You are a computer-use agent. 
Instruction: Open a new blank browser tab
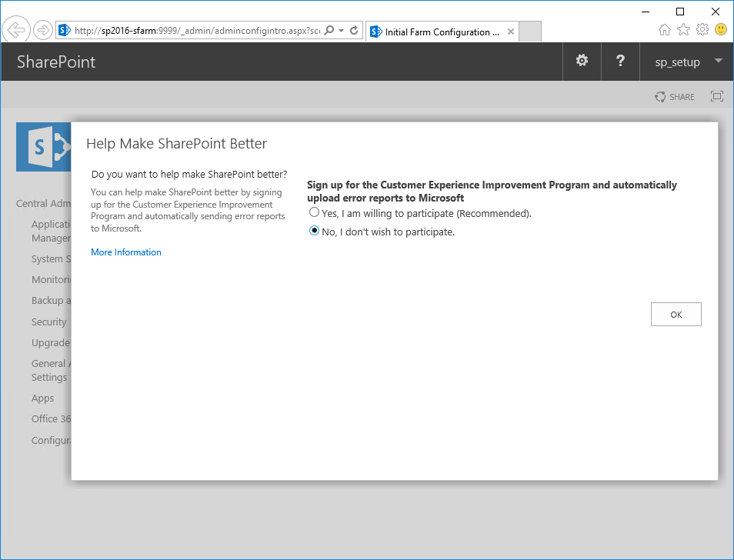point(530,32)
